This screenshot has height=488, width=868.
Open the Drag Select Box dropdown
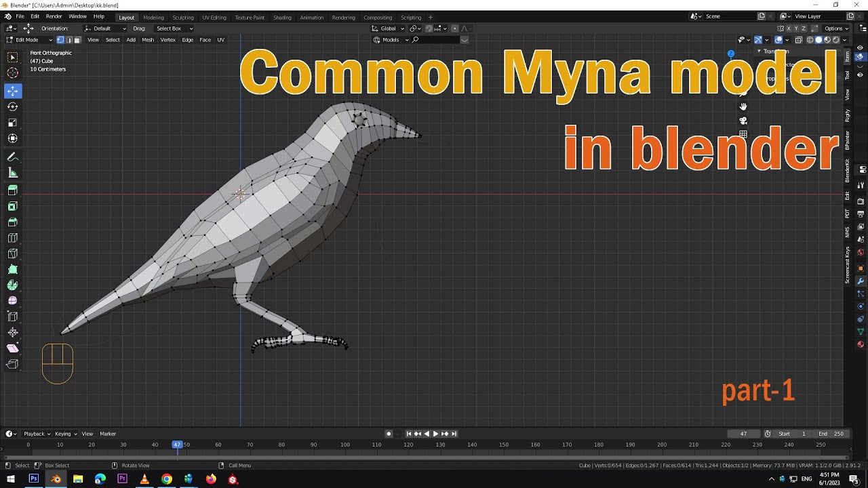tap(174, 28)
